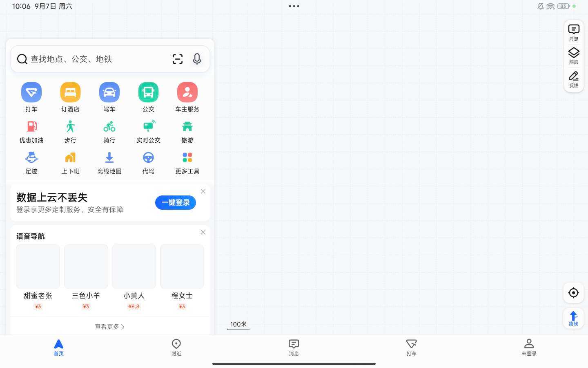Switch to the 附近 nearby tab

(x=176, y=348)
